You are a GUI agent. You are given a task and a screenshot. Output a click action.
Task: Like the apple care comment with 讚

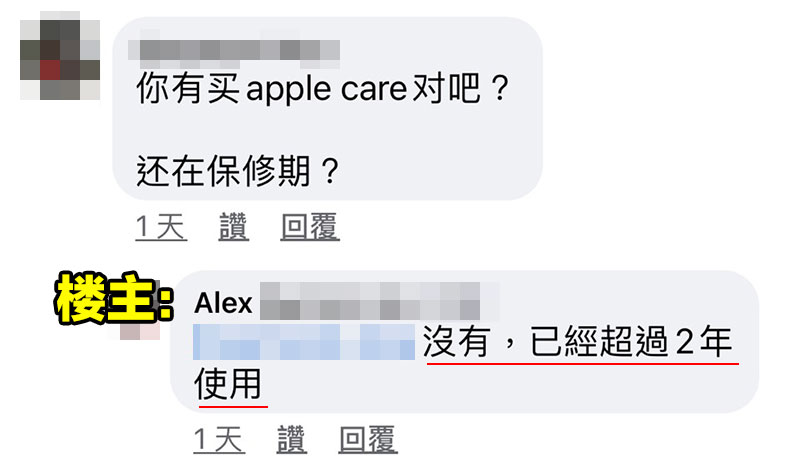[x=234, y=227]
